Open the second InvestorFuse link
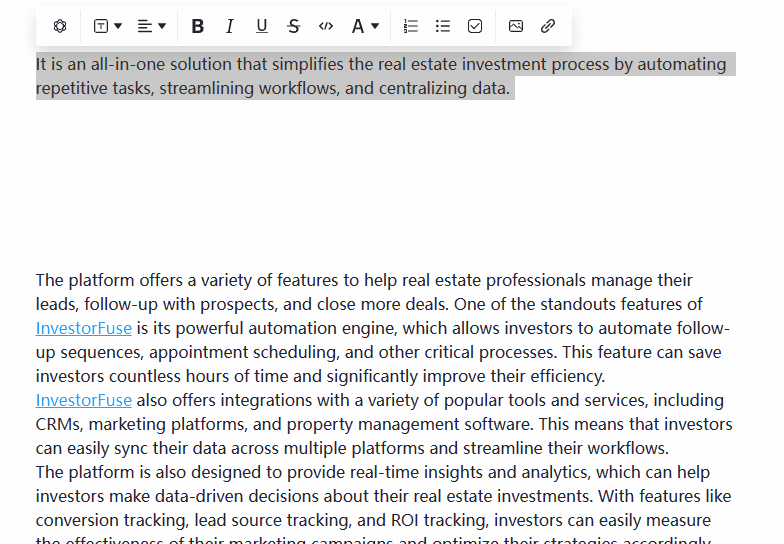Screen dimensions: 784x544 [84, 400]
